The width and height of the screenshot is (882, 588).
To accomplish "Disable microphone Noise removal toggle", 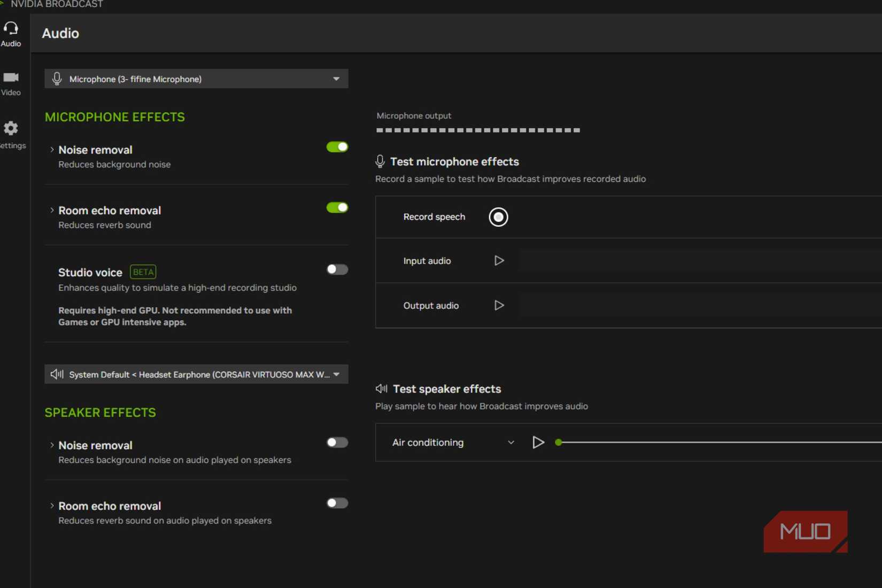I will click(x=337, y=147).
